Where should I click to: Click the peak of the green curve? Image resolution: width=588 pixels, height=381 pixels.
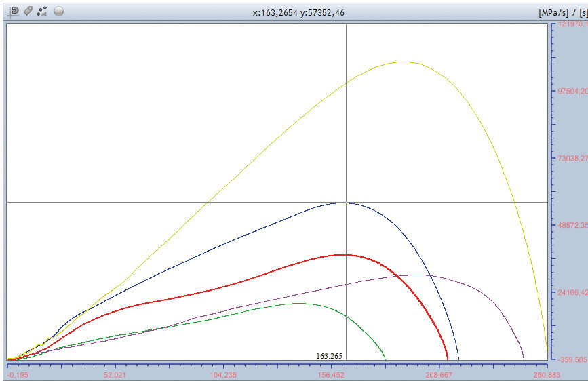click(298, 303)
